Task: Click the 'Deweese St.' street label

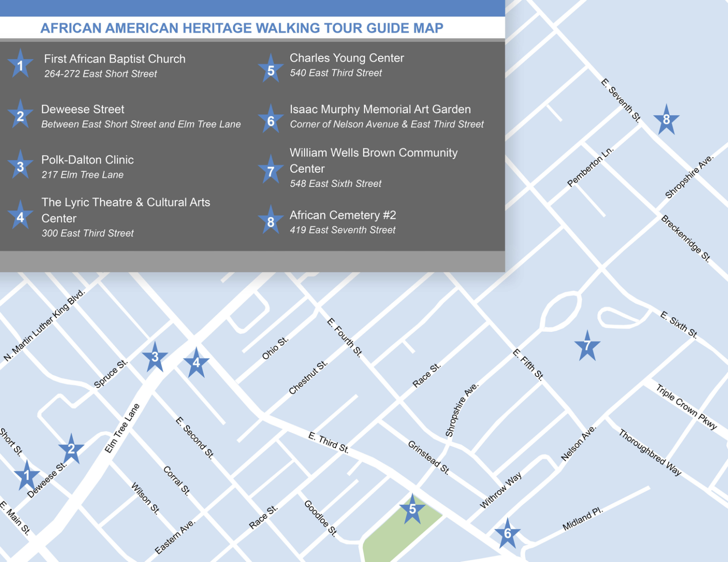Action: pos(47,480)
